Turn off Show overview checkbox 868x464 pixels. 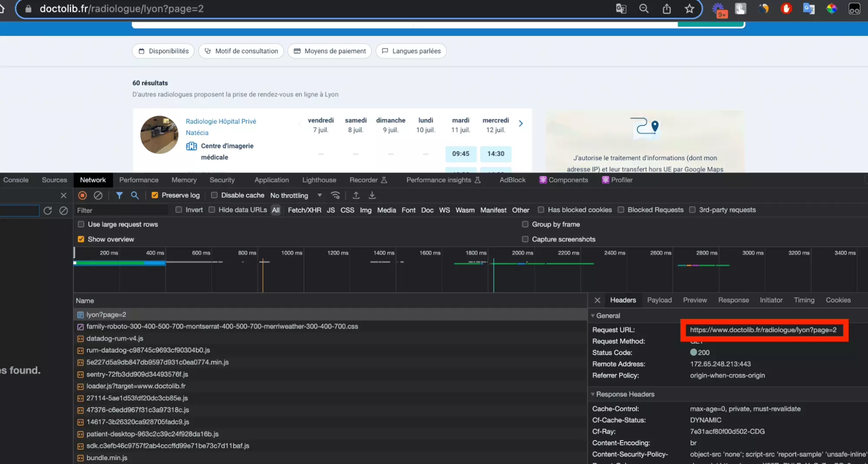click(81, 239)
